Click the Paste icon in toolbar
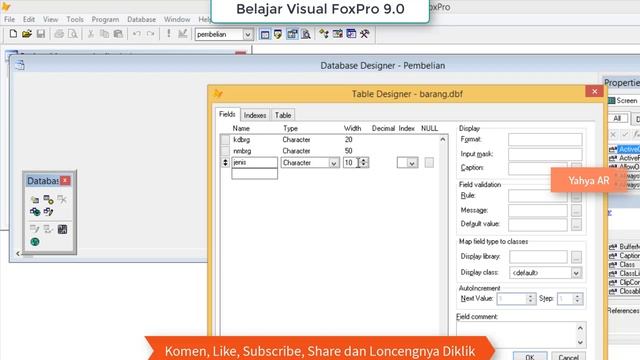Screen dimensions: 640x360 118,34
